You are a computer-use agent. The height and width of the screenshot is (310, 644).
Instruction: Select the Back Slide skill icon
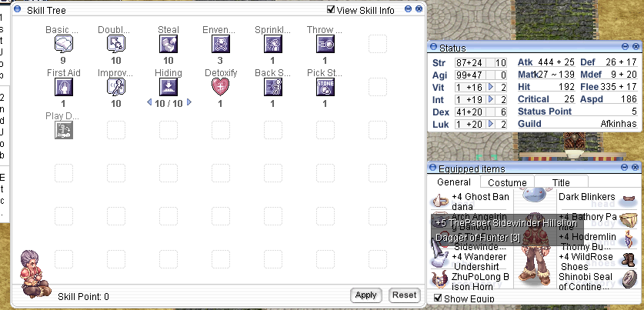point(272,87)
